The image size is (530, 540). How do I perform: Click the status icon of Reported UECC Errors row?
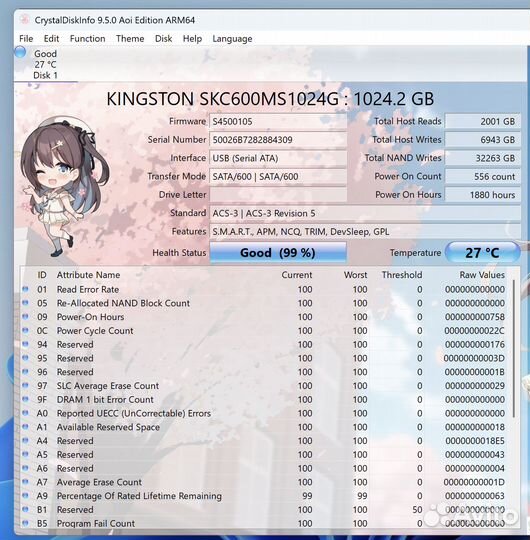(x=25, y=413)
